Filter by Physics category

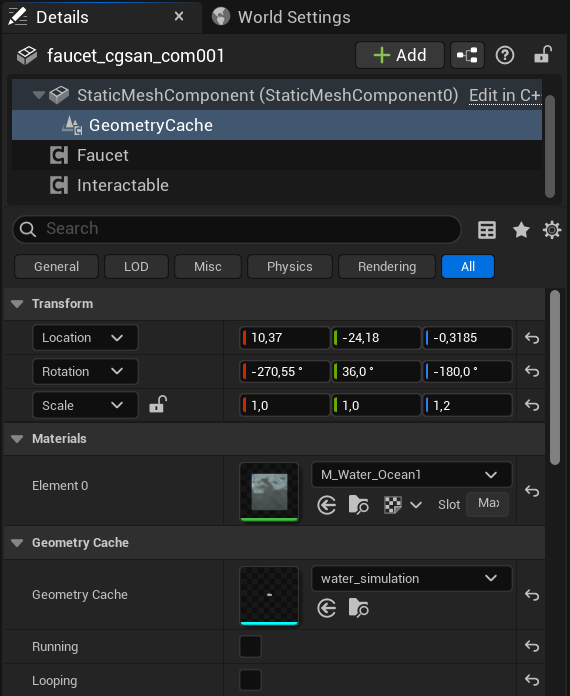click(x=289, y=266)
